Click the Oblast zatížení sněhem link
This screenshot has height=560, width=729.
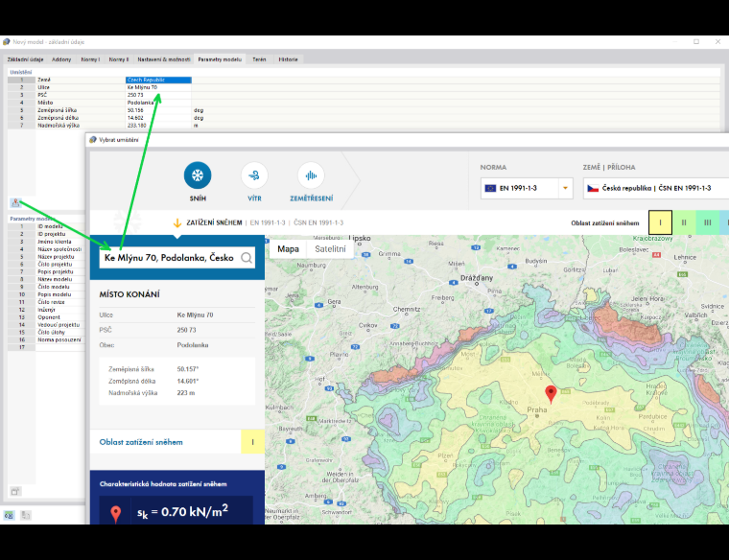point(141,442)
